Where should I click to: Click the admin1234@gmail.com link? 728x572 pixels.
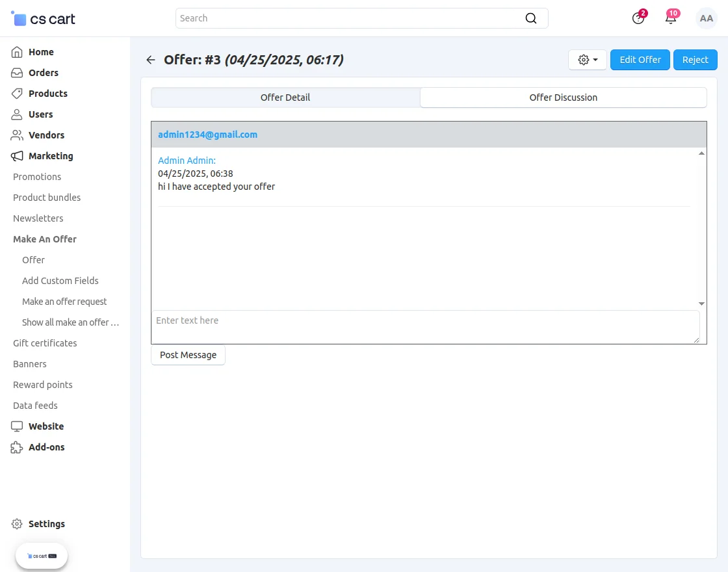[207, 135]
